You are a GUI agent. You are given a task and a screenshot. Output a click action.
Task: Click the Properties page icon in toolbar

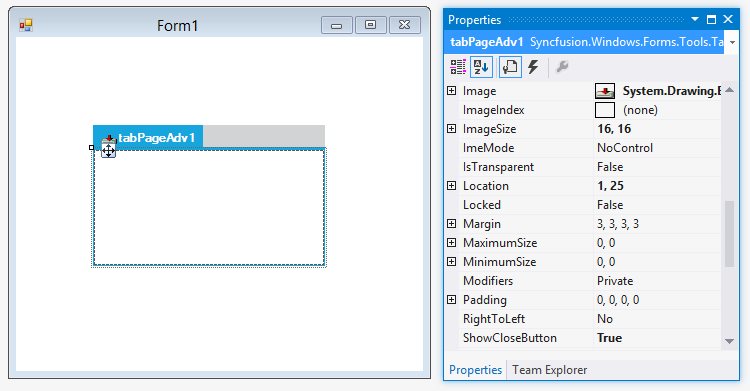510,67
